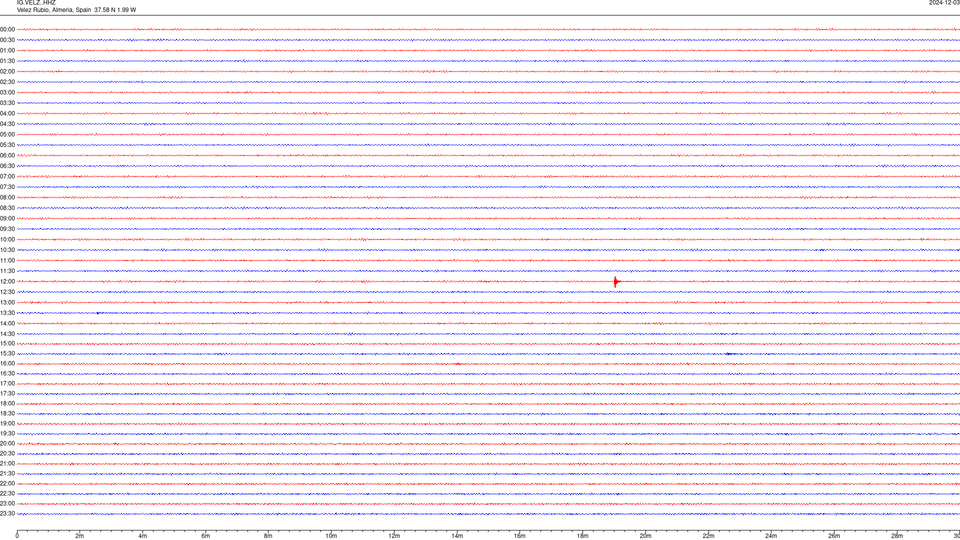960x540 pixels.
Task: Click the 15:30 row label
Action: point(7,354)
